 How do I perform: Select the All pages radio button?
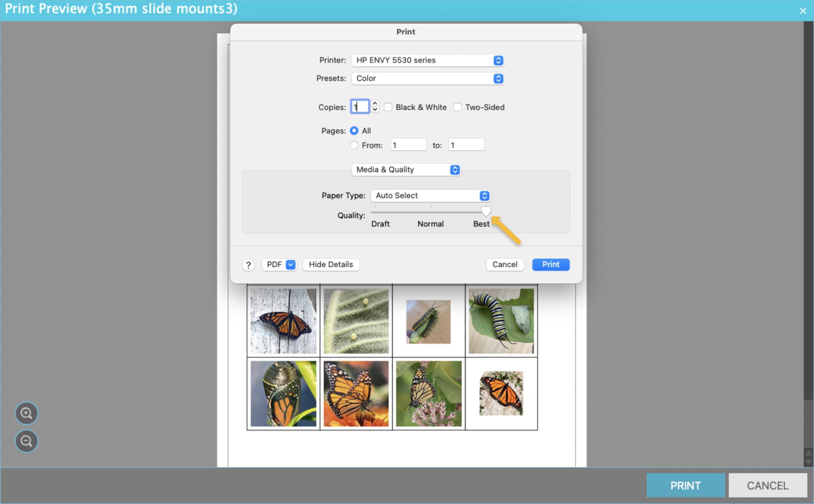tap(354, 131)
